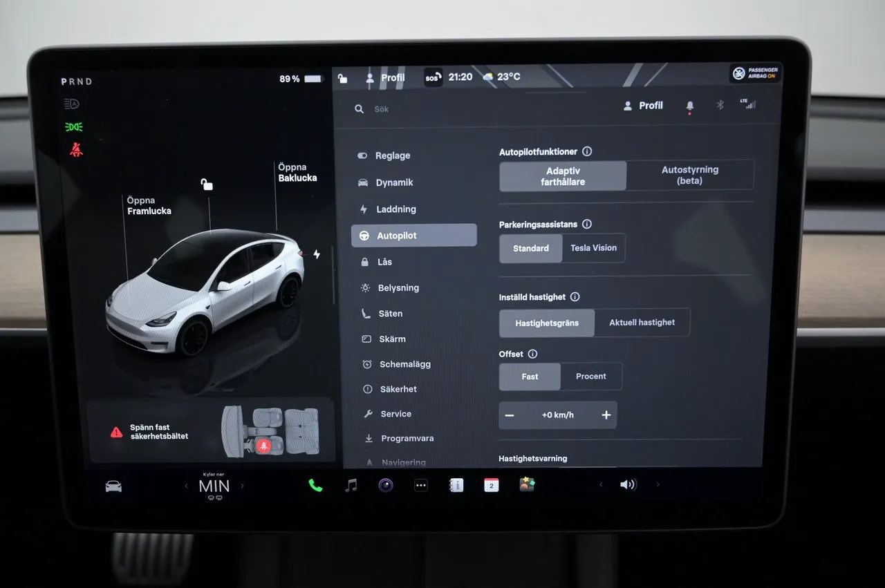The width and height of the screenshot is (885, 588).
Task: Select Autostyrning (beta) mode
Action: point(690,175)
